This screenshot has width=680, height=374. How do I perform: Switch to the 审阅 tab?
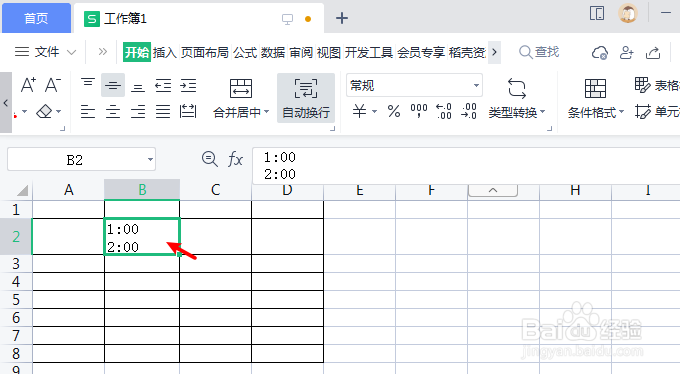point(301,52)
